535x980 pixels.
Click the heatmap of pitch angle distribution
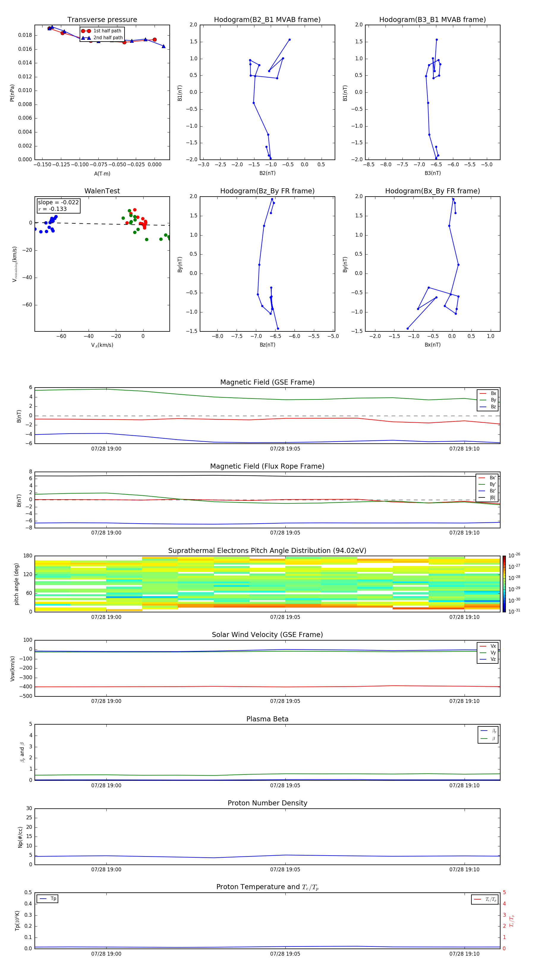click(267, 584)
